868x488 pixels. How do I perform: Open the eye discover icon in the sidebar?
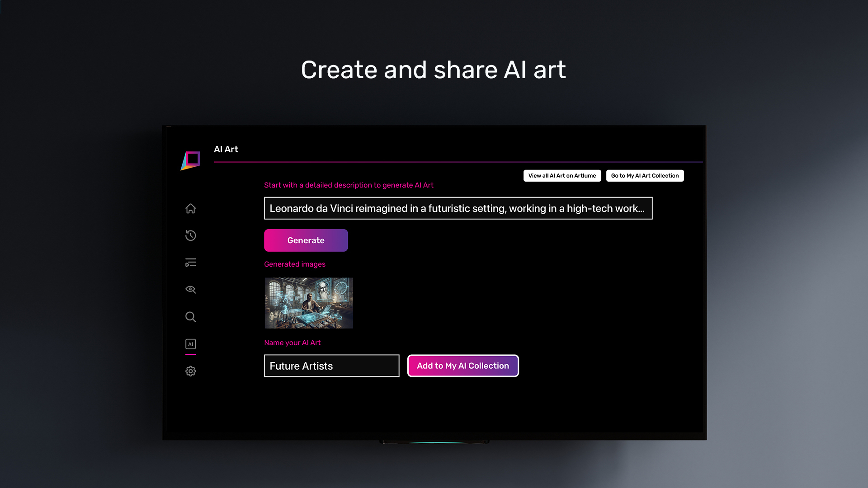coord(190,290)
